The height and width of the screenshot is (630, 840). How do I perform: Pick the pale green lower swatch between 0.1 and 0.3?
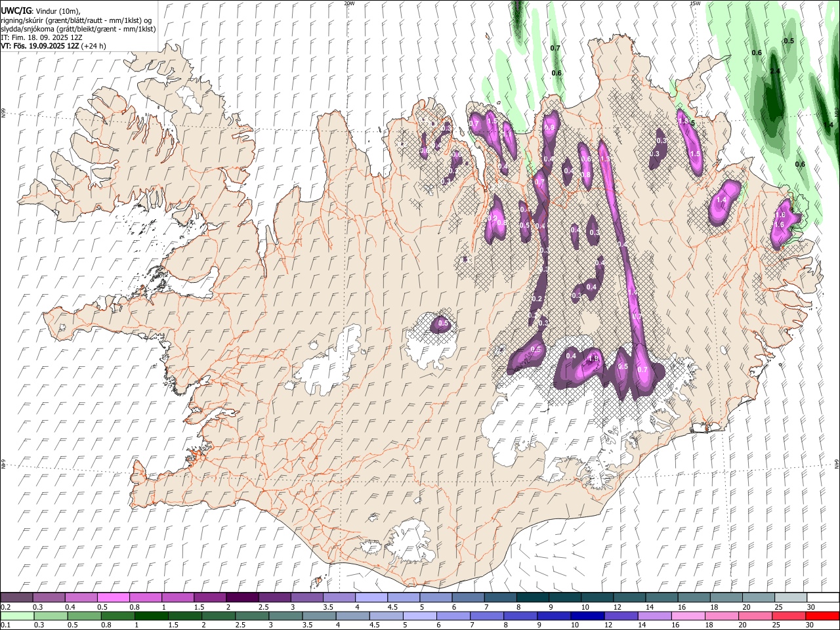coord(16,616)
